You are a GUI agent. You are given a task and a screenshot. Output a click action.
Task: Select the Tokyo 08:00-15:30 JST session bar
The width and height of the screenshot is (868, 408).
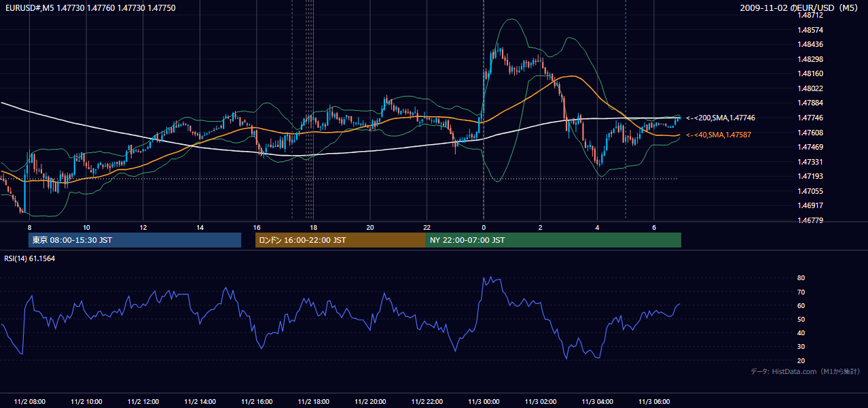click(134, 240)
